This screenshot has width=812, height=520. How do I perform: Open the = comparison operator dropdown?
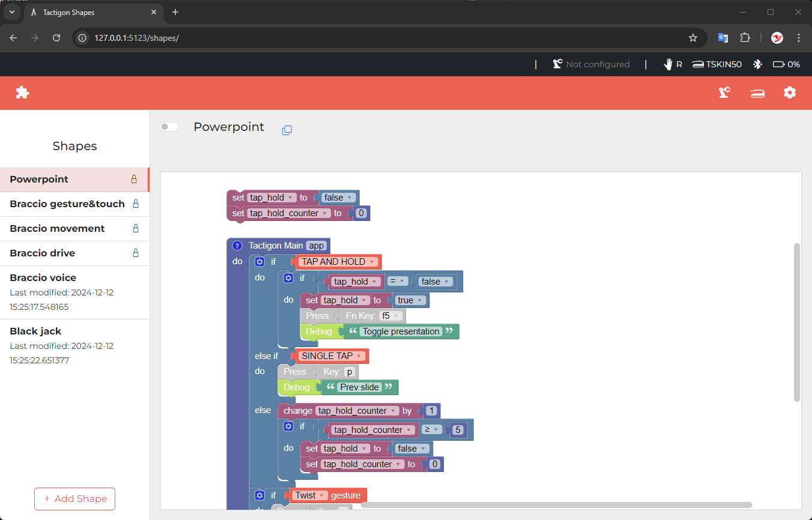click(x=397, y=282)
